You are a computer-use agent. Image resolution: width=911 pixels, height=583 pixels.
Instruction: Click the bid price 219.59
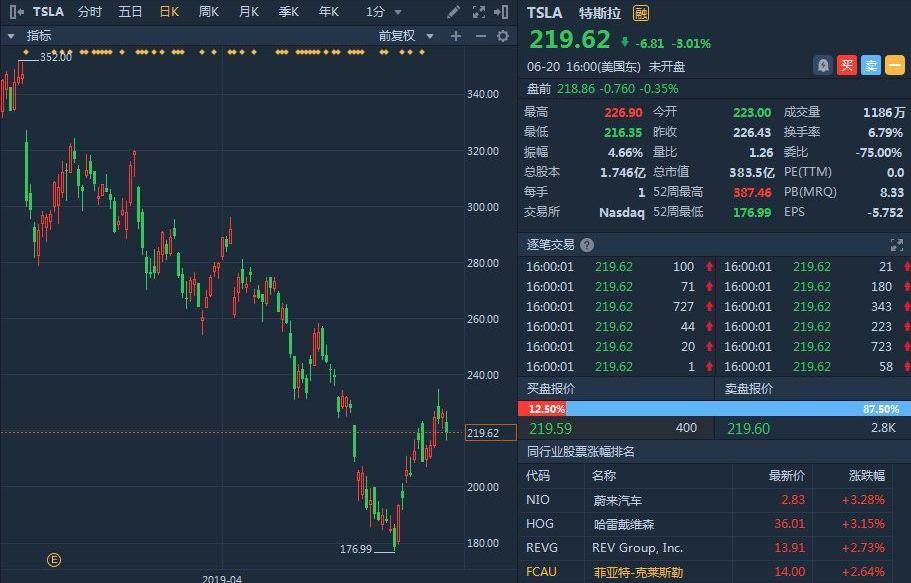click(x=550, y=429)
